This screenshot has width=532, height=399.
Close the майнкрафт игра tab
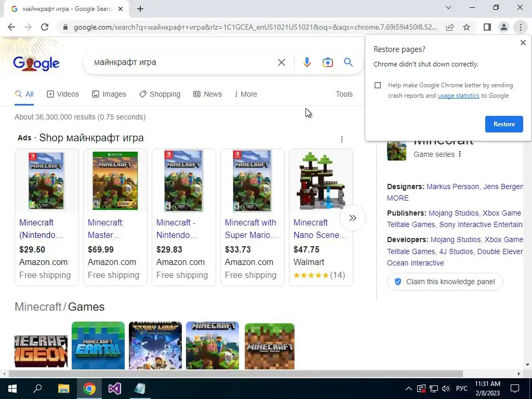coord(121,9)
